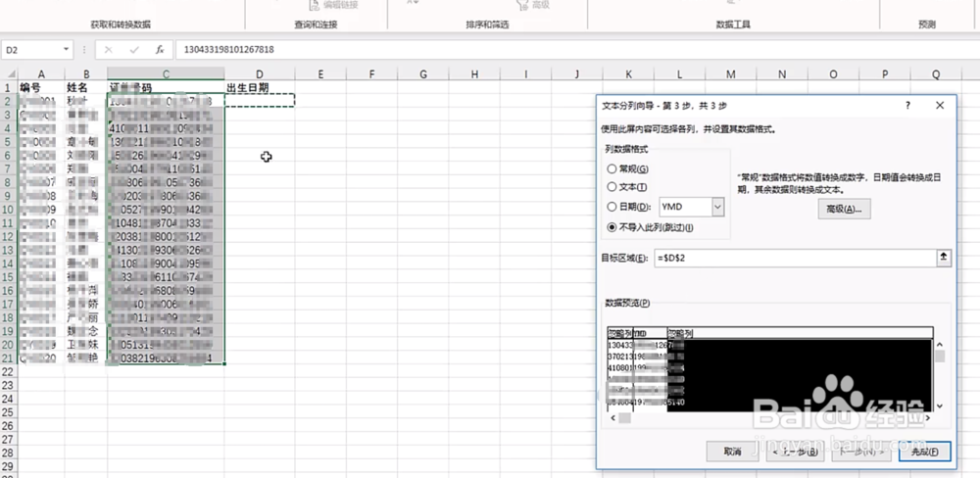This screenshot has height=478, width=980.
Task: Select row 1 header
Action: point(9,88)
